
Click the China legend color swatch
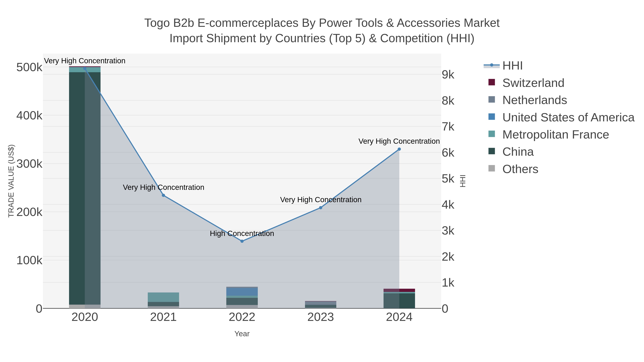coord(492,151)
